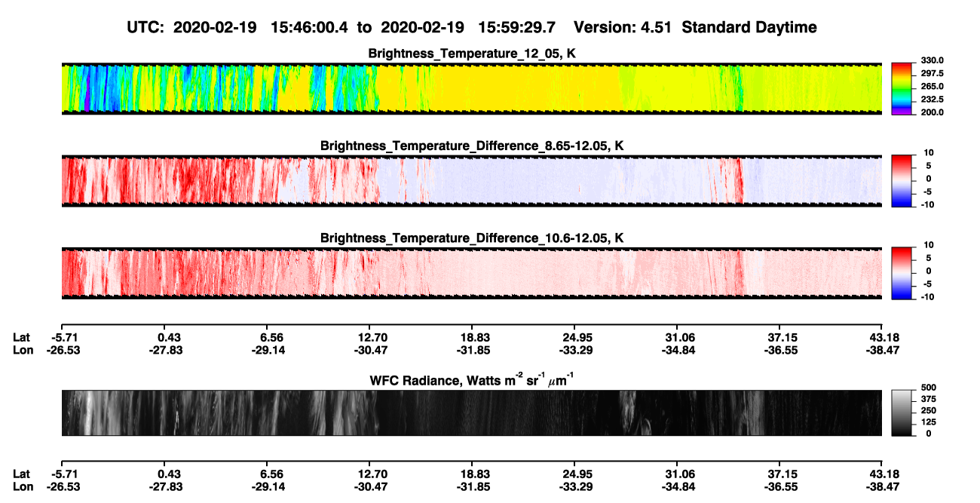Click the Brightness_Temperature_12_05 image strip
This screenshot has height=503, width=980.
pos(471,88)
